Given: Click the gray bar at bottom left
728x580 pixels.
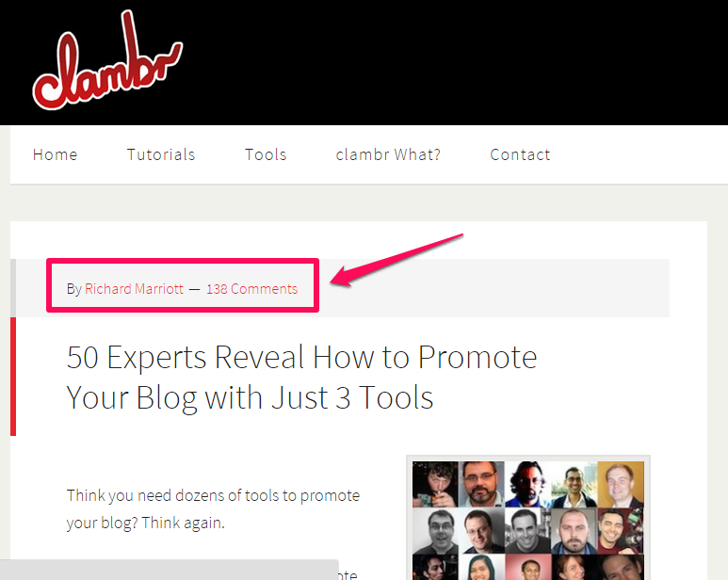Looking at the screenshot, I should 169,570.
